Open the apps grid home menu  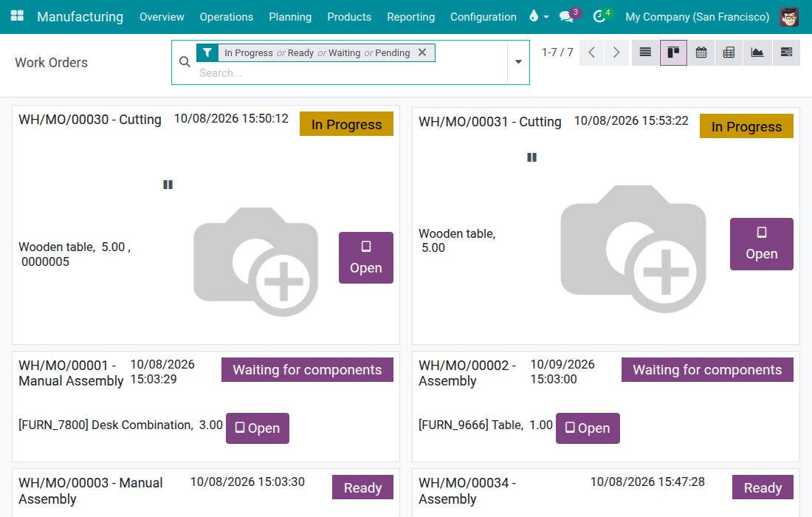point(17,16)
